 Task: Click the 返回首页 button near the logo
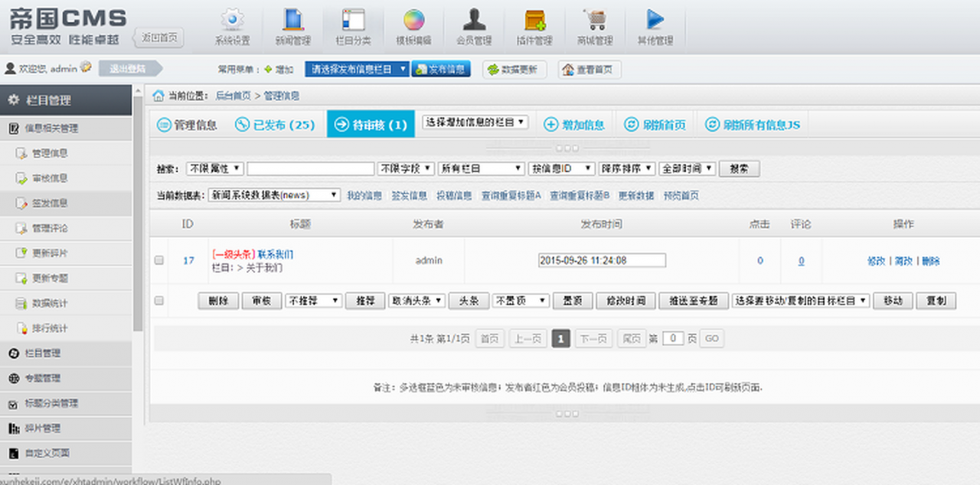tap(159, 37)
